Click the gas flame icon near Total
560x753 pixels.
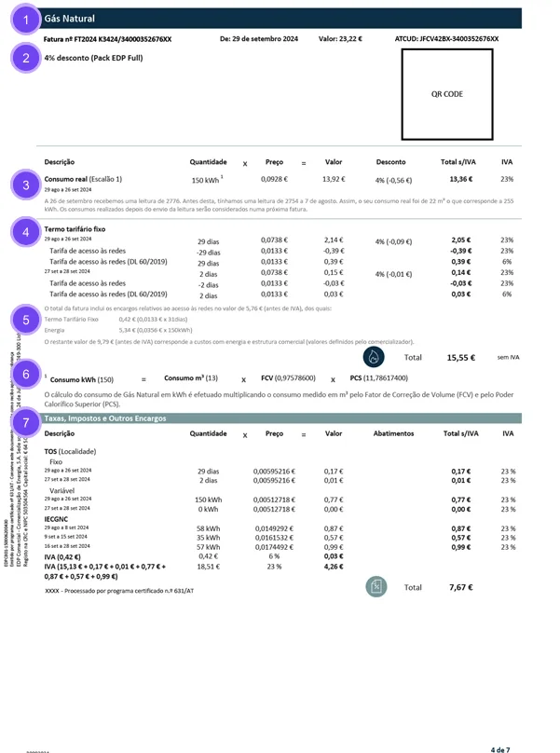coord(374,357)
